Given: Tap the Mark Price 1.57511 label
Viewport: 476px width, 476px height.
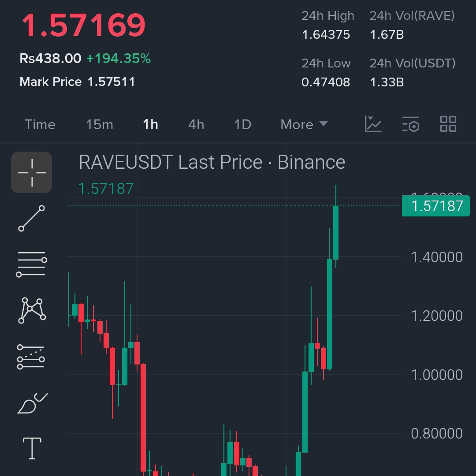Looking at the screenshot, I should click(77, 82).
